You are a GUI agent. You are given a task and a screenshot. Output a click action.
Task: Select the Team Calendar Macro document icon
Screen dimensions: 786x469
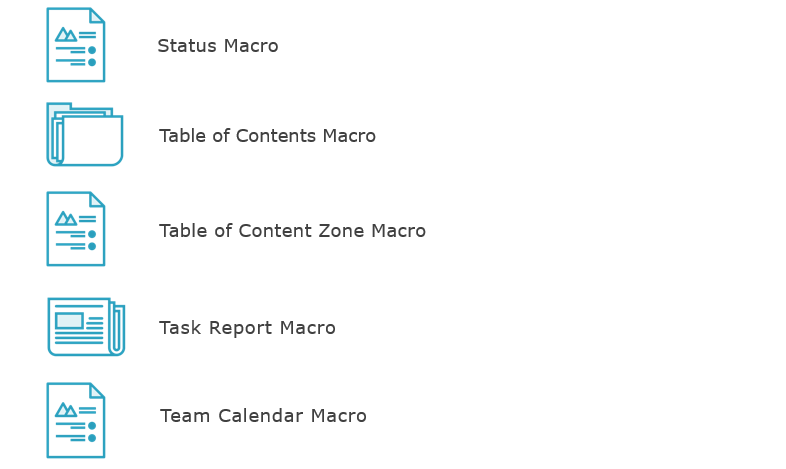click(x=76, y=420)
